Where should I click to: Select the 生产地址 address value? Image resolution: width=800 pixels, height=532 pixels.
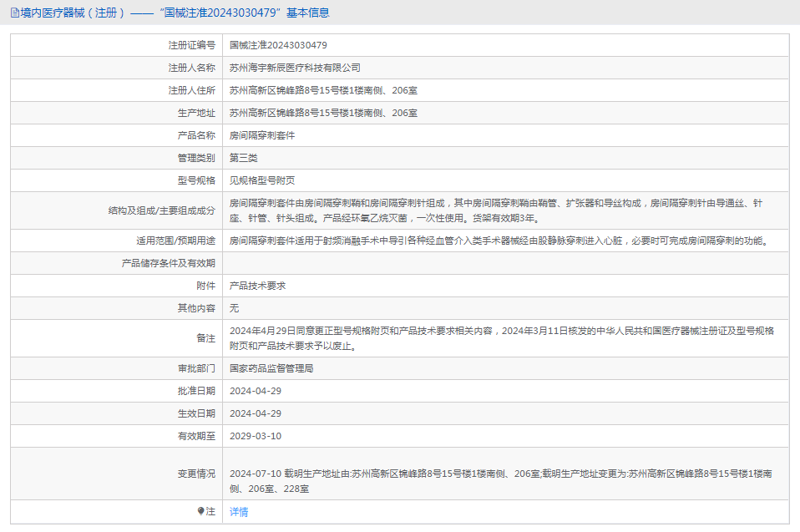323,113
